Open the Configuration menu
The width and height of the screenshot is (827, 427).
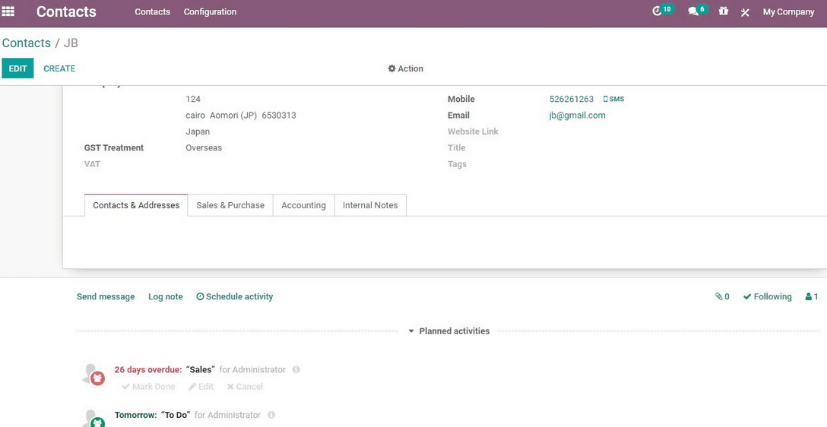tap(210, 12)
